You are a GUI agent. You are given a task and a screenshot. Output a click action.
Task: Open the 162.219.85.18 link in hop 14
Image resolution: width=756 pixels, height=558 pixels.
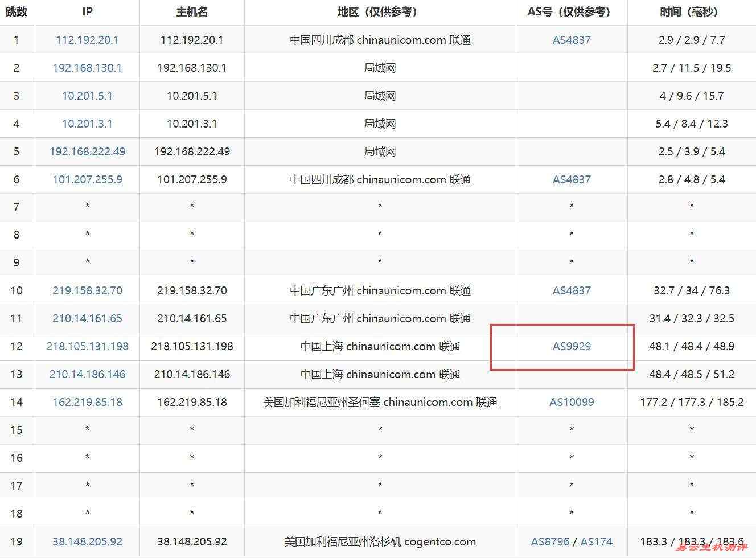click(87, 402)
